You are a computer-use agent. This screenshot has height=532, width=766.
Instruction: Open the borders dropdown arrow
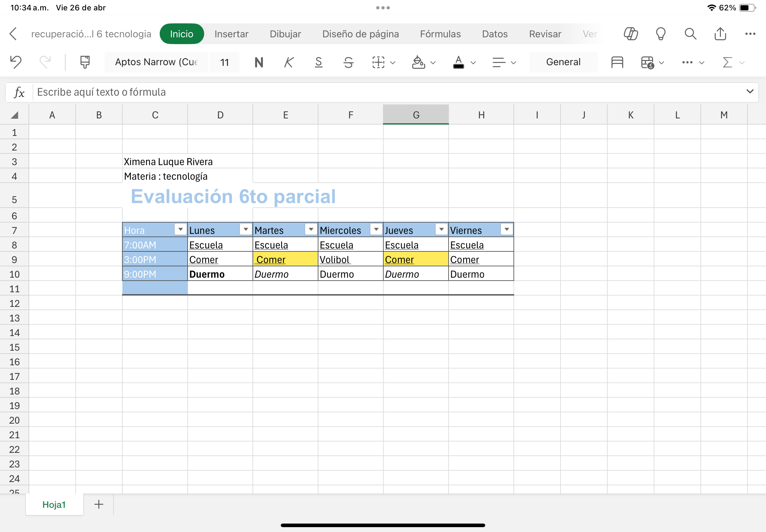[x=393, y=62]
